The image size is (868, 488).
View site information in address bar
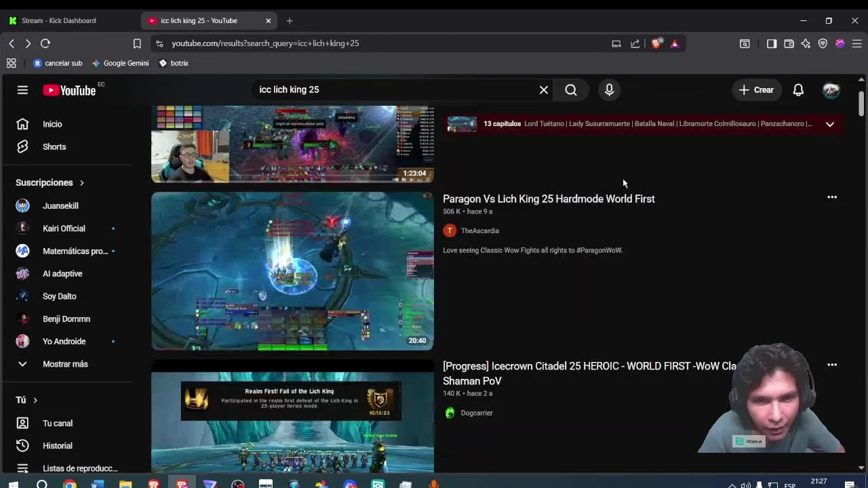point(159,43)
